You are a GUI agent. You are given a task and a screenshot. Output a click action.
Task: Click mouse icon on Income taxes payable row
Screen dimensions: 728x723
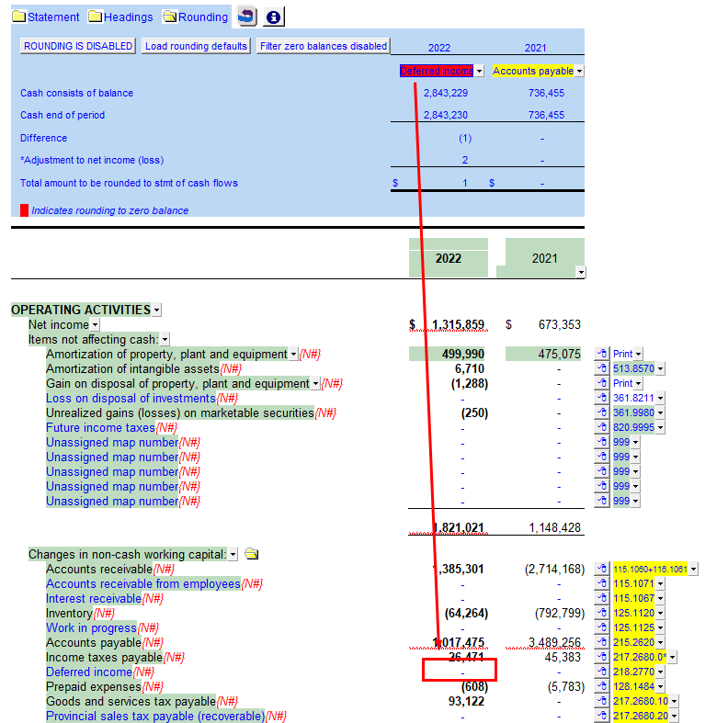(x=602, y=657)
